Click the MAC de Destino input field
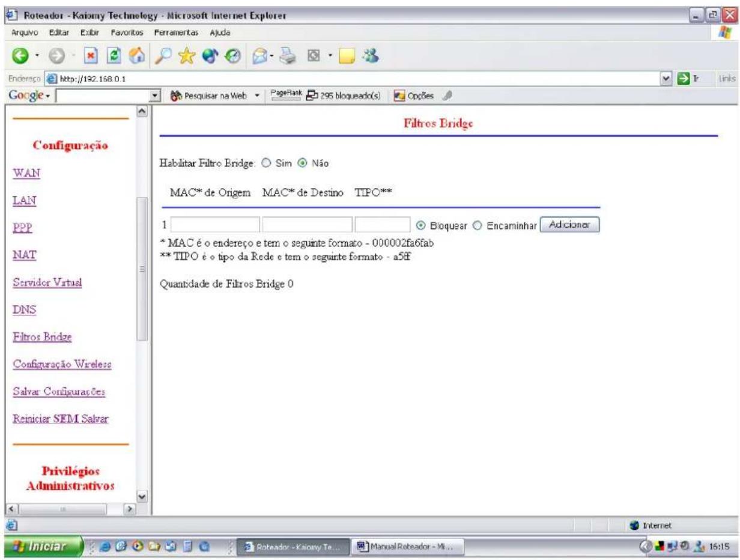The image size is (740, 560). pos(308,225)
